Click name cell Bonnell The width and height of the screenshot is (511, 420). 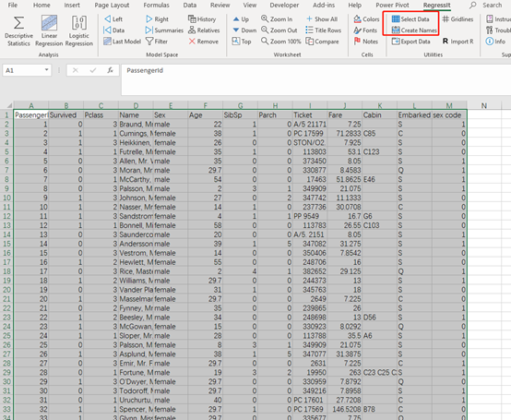(x=136, y=225)
